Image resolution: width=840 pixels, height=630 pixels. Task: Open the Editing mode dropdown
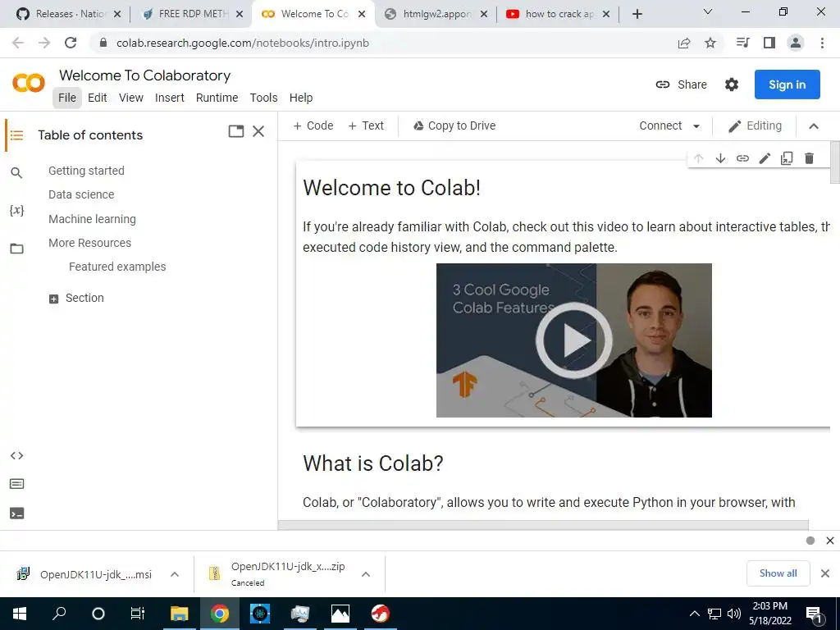coord(755,126)
